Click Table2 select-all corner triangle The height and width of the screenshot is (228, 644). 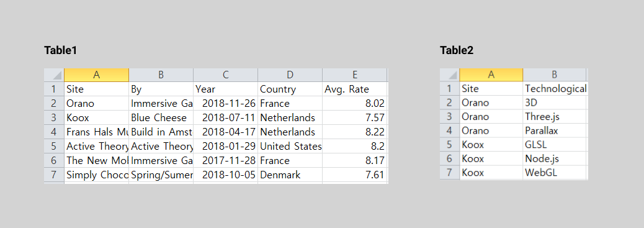[450, 75]
